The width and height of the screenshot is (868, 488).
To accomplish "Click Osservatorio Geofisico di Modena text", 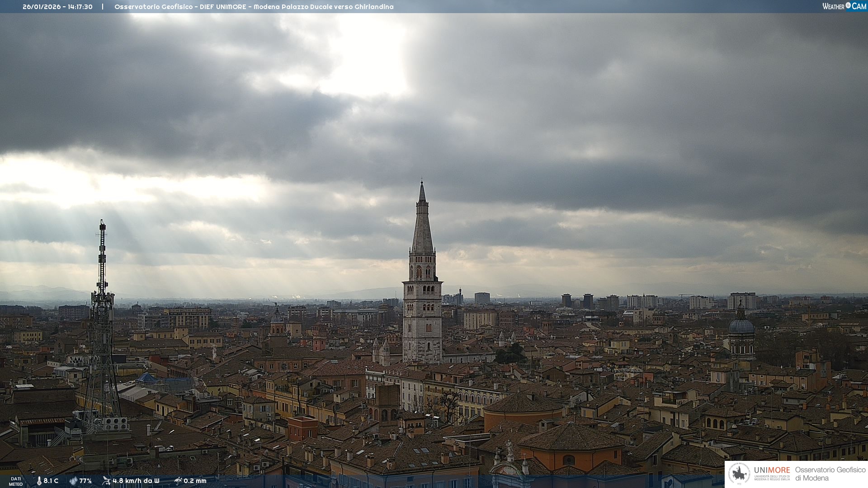I will (830, 474).
